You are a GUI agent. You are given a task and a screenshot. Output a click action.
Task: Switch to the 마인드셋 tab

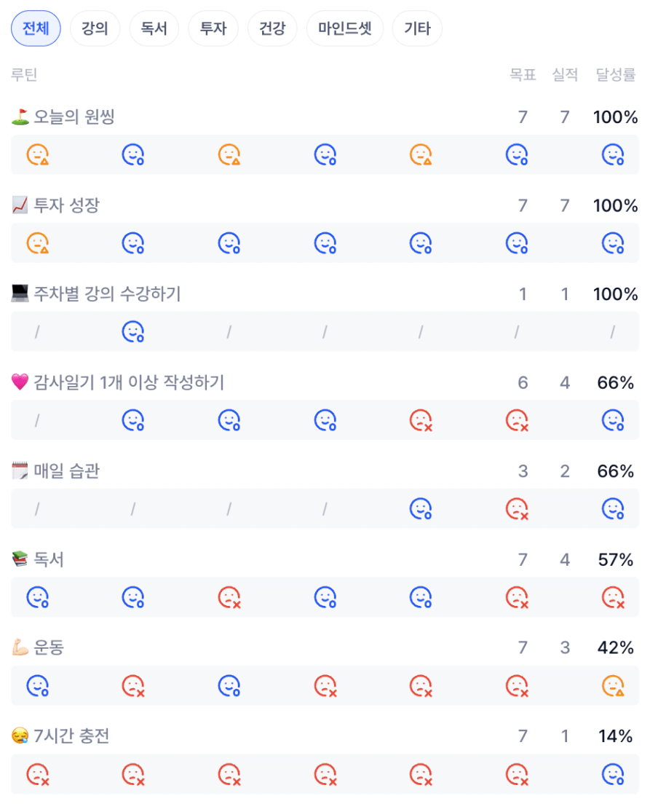pos(345,29)
